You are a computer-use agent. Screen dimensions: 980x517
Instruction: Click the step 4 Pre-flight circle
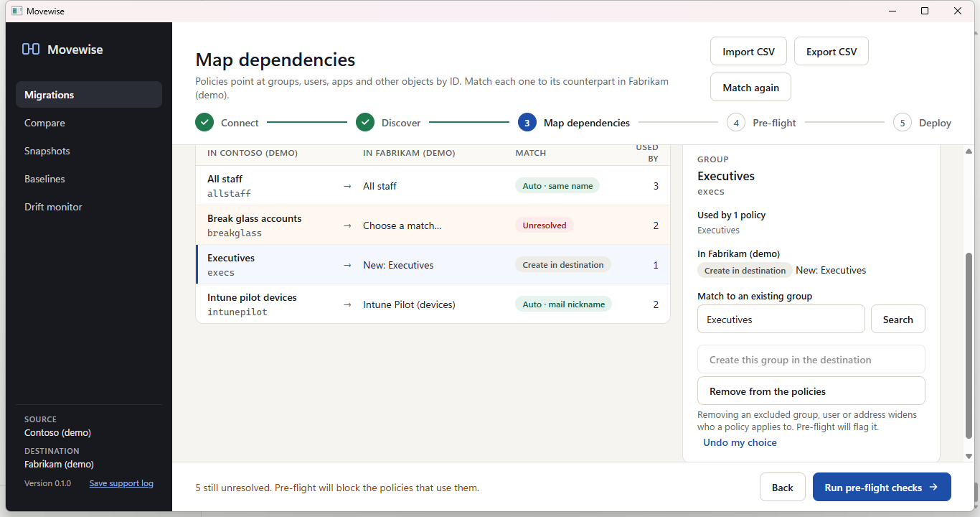735,123
